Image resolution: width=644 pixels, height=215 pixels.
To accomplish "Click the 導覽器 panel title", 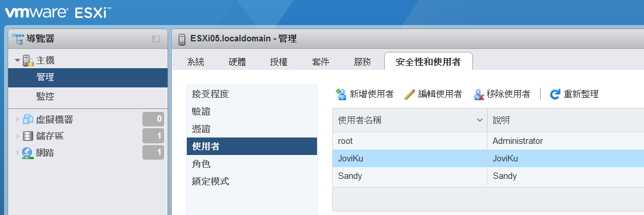I will pos(40,39).
